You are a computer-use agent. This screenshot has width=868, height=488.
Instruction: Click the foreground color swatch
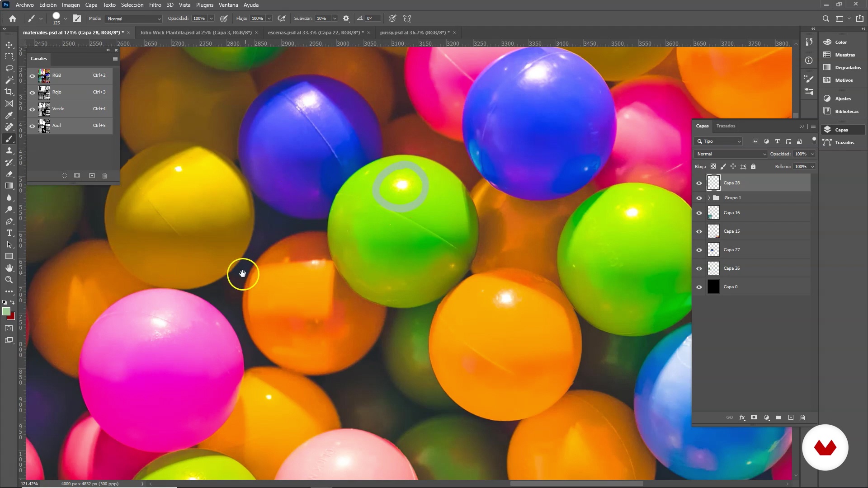[6, 311]
